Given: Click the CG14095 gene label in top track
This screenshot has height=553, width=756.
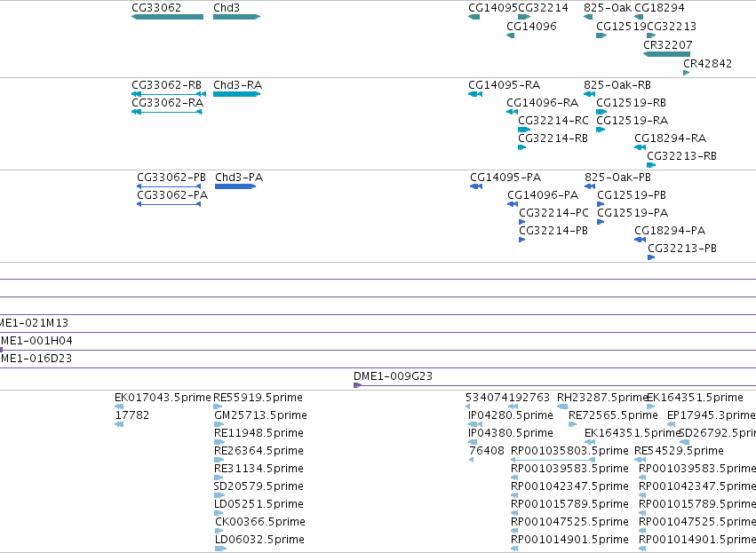Looking at the screenshot, I should [492, 8].
